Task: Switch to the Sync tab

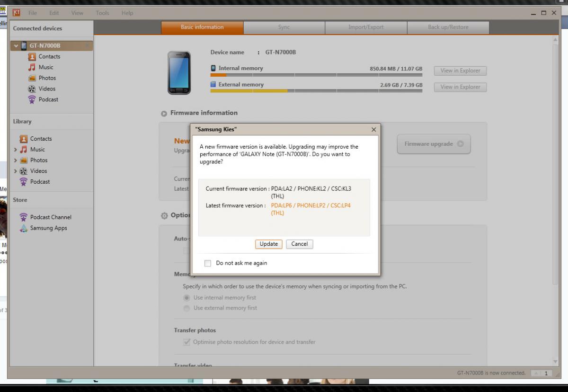Action: (284, 27)
